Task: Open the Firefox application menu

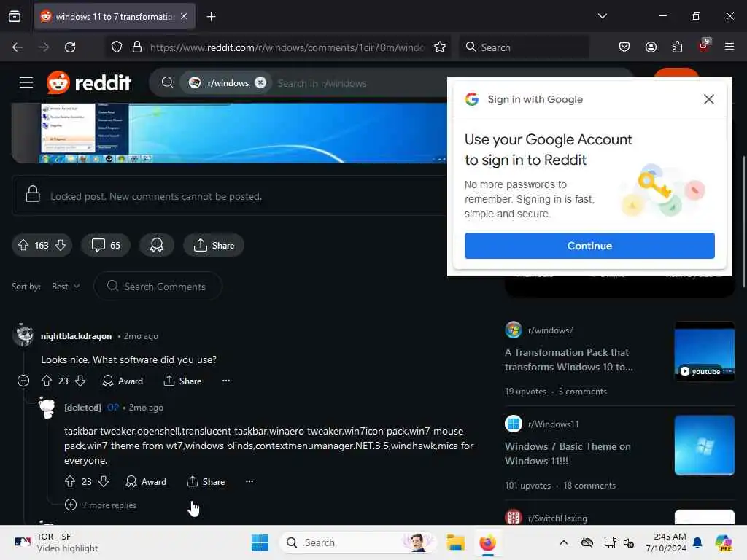Action: click(x=729, y=47)
